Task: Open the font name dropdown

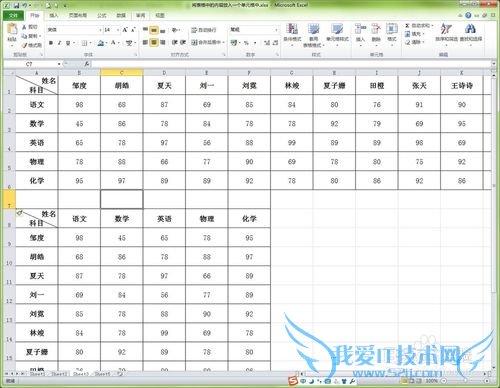Action: 100,30
